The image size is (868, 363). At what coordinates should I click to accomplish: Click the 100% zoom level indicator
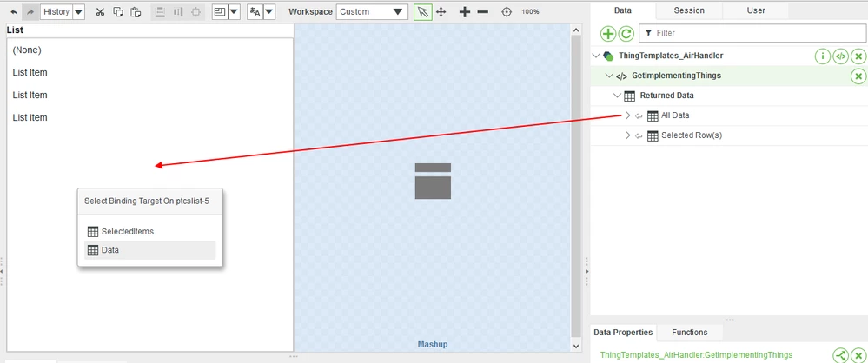point(530,11)
